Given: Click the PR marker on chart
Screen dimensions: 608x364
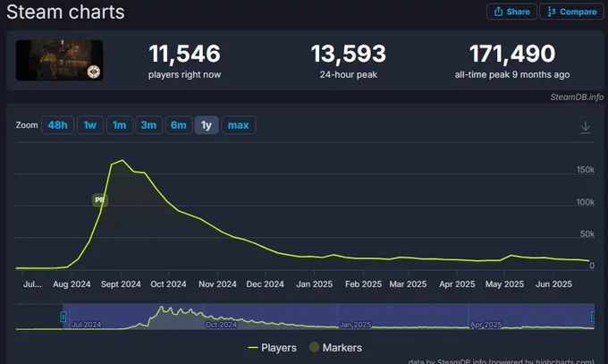Looking at the screenshot, I should [99, 199].
